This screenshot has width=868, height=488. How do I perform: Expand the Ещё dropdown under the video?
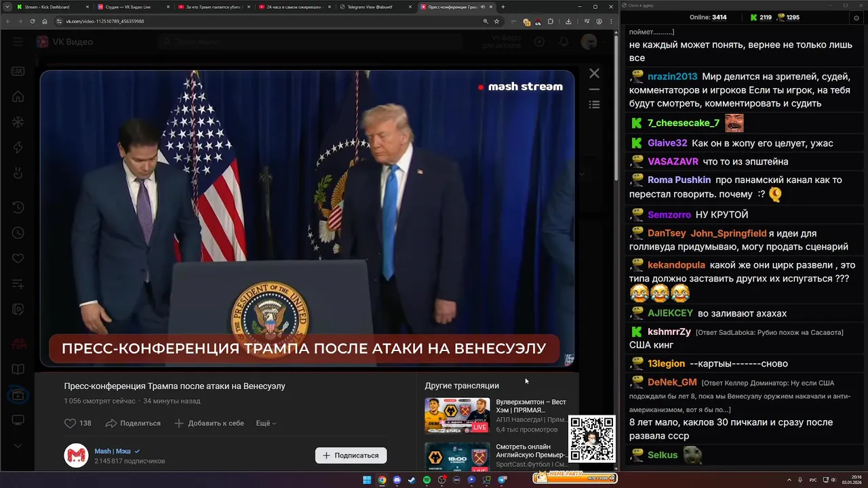(266, 423)
